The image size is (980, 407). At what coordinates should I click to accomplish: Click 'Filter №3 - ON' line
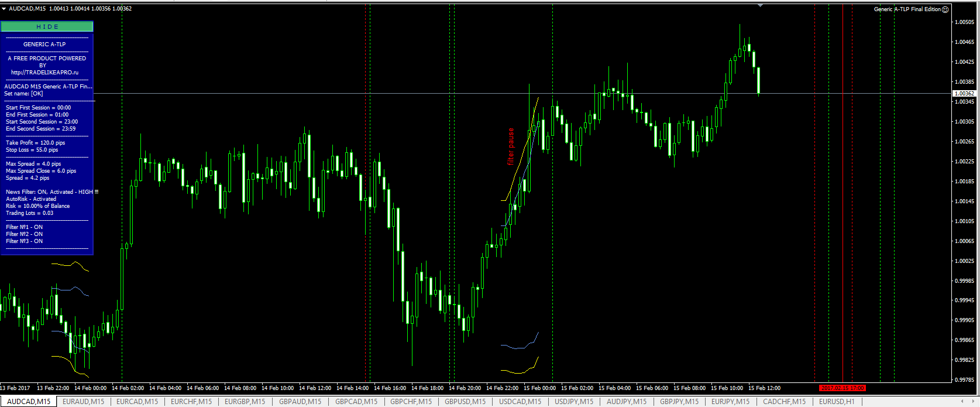(x=24, y=241)
